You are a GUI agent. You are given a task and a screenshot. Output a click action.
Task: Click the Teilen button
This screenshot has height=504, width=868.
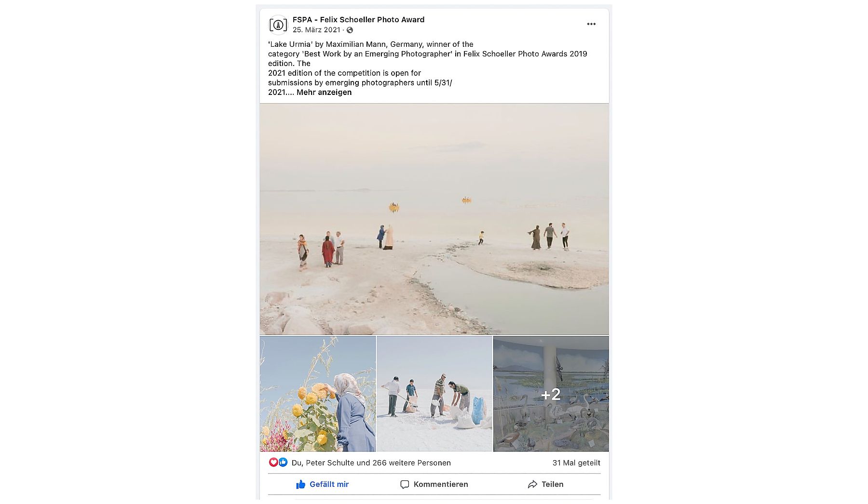point(545,484)
